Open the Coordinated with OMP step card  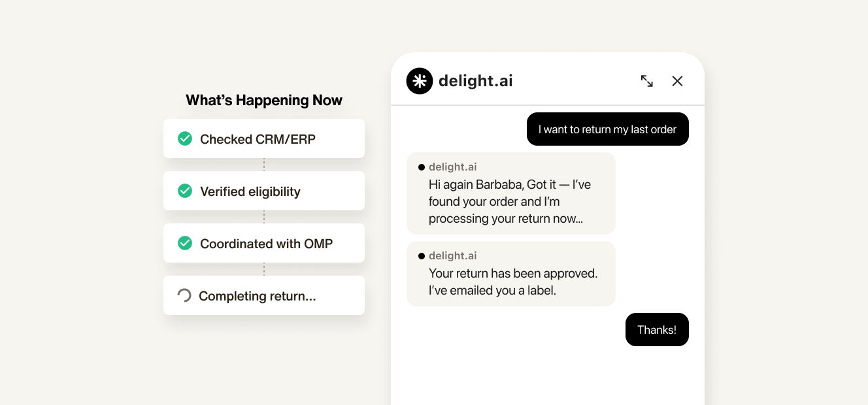[264, 243]
